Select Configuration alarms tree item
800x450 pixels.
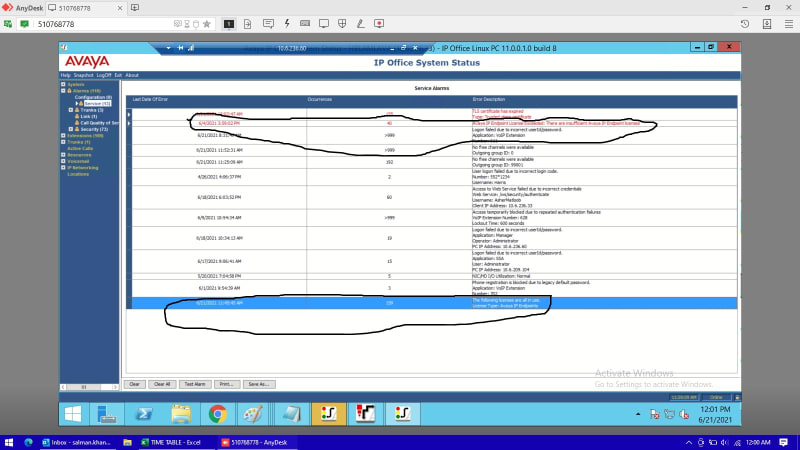tap(93, 97)
